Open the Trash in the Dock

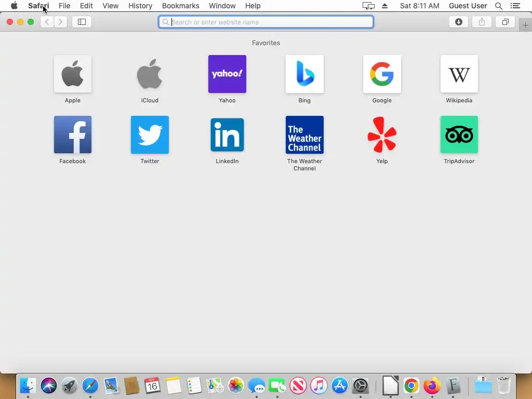click(504, 385)
